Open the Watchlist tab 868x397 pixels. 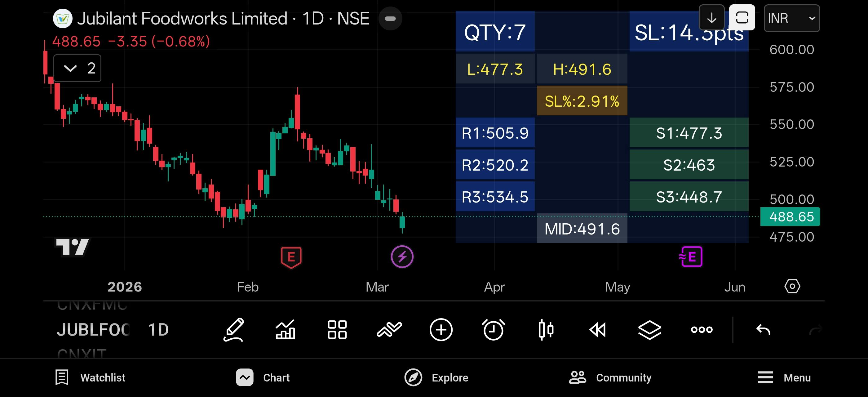[90, 377]
